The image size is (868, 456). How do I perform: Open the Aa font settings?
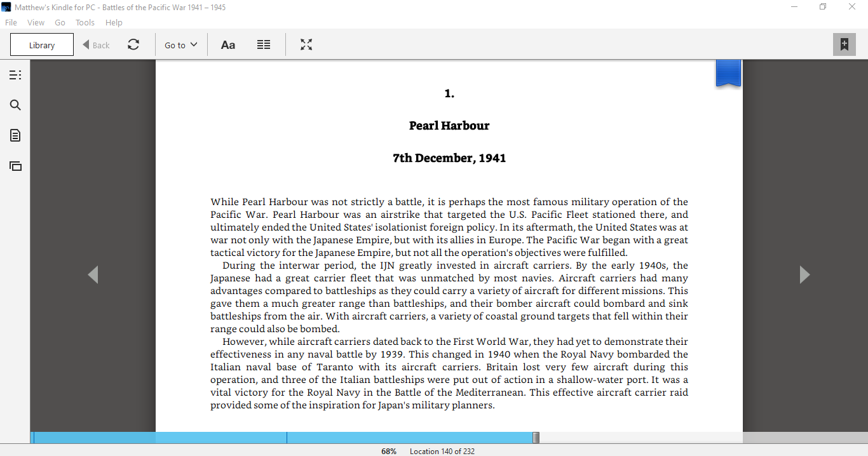pos(228,44)
